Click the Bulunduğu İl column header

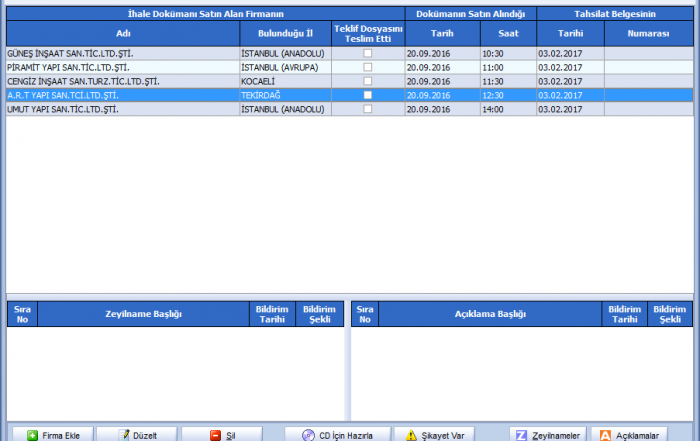pos(285,32)
